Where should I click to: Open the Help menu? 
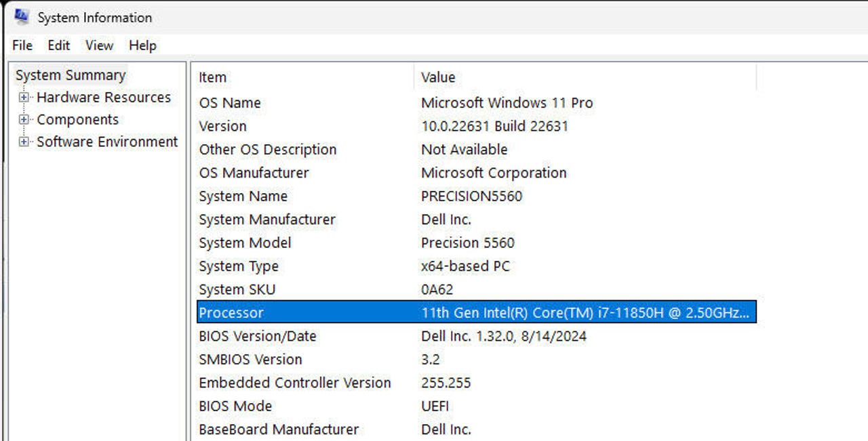click(142, 45)
